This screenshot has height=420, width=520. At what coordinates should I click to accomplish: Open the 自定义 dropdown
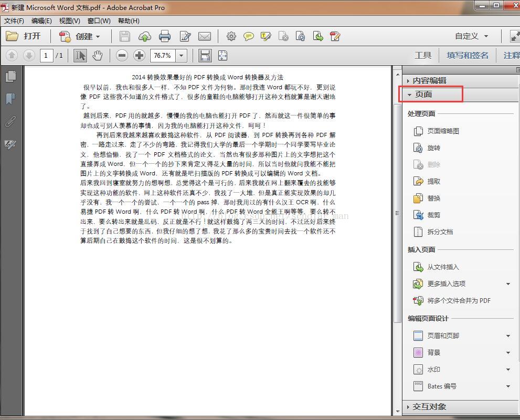click(x=471, y=36)
